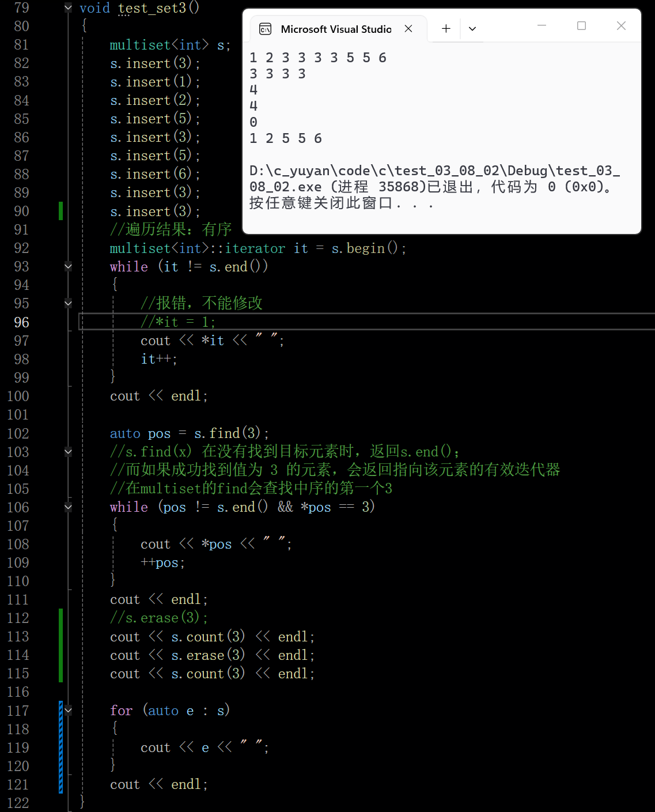Viewport: 655px width, 812px height.
Task: Click line number 117 in the gutter
Action: [18, 711]
